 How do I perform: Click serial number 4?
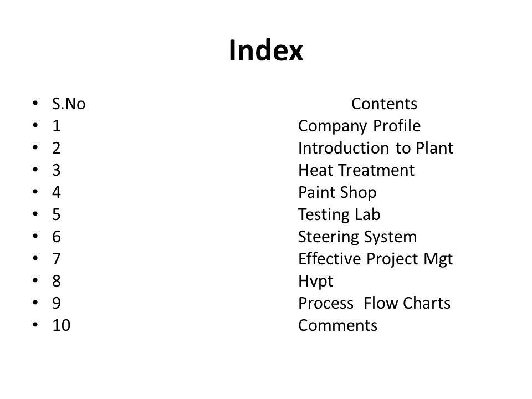(x=57, y=193)
